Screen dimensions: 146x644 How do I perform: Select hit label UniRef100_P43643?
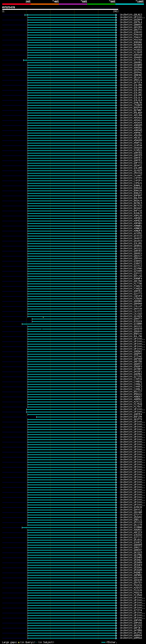tap(131, 50)
